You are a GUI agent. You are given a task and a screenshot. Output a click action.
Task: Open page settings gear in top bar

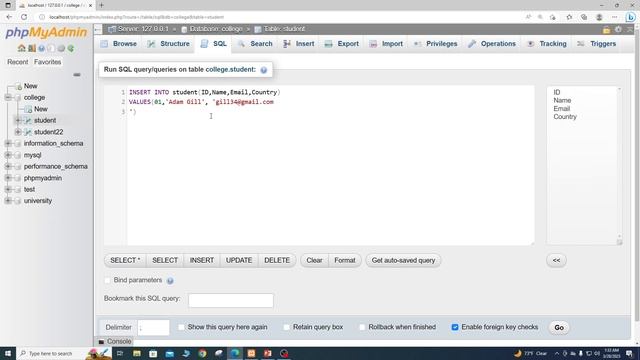coord(618,29)
